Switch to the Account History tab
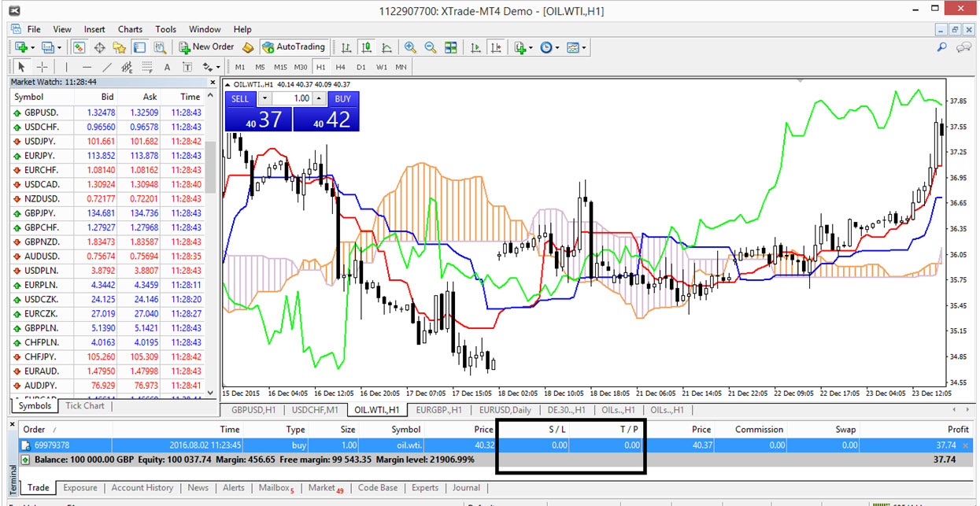The image size is (980, 506). pyautogui.click(x=142, y=488)
